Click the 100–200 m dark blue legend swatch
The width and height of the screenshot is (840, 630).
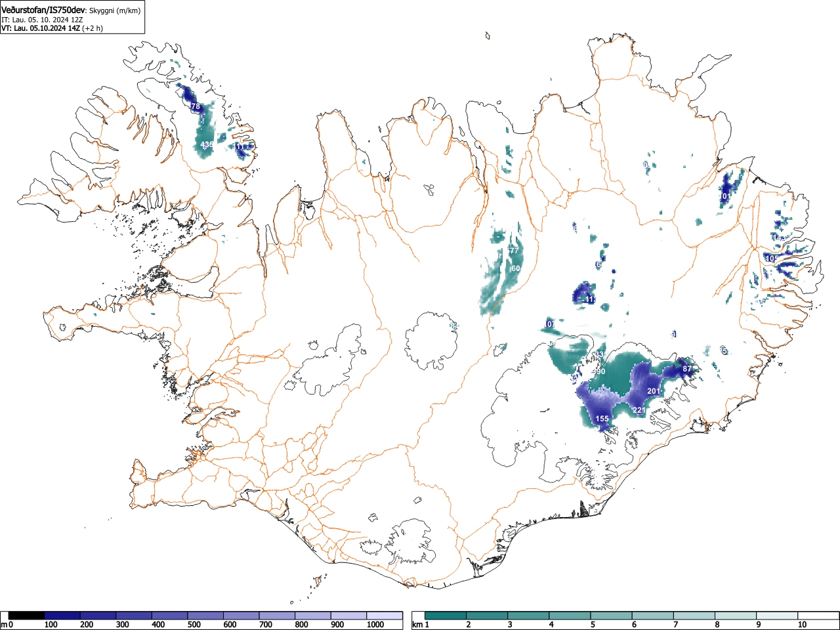[x=62, y=616]
